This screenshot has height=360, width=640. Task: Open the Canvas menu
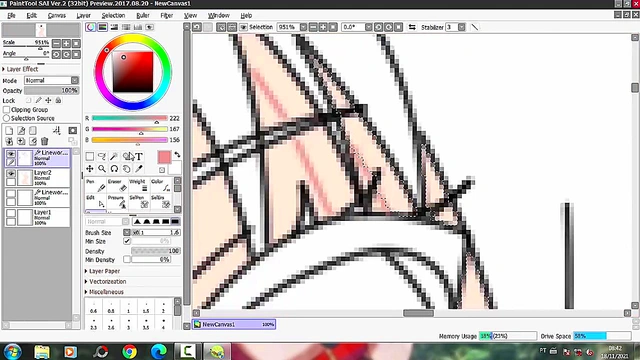56,16
